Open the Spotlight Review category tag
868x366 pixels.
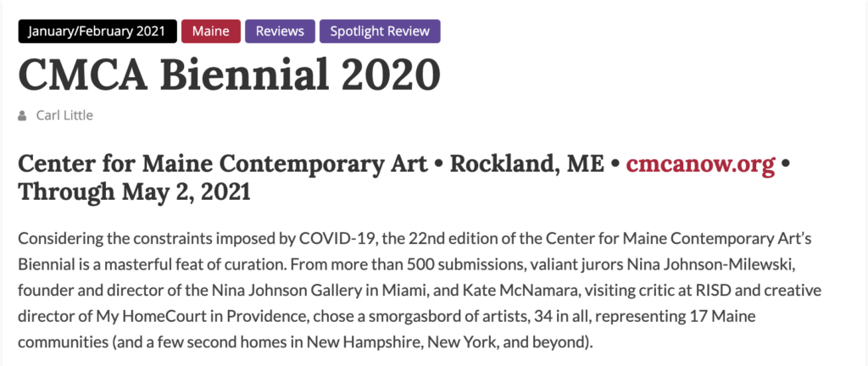pos(380,31)
